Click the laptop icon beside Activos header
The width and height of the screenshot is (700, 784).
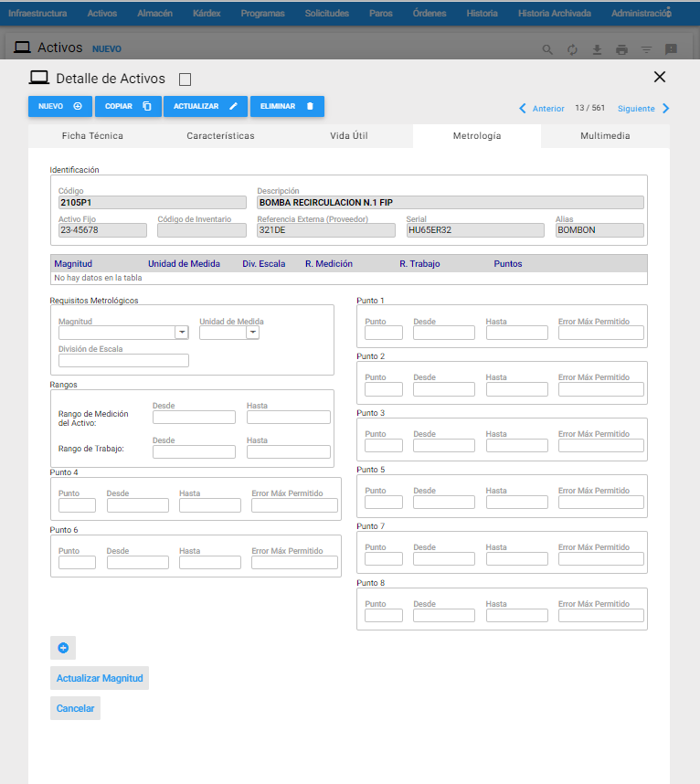pos(22,48)
